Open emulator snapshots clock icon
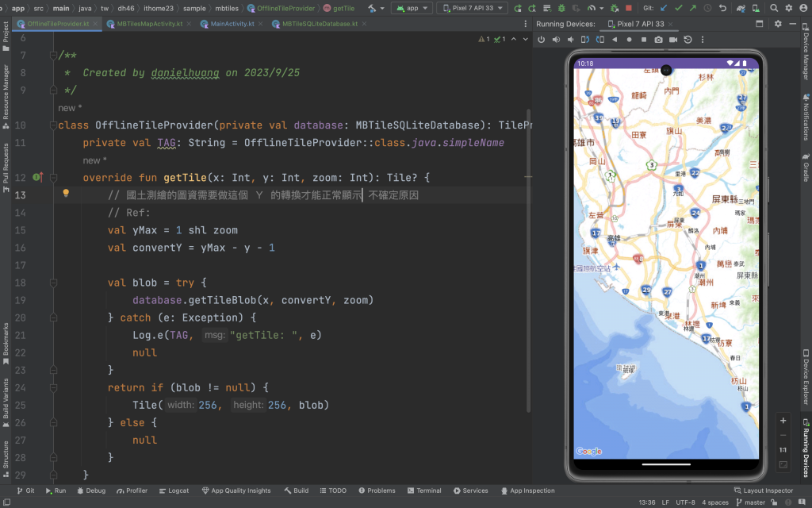 [688, 40]
